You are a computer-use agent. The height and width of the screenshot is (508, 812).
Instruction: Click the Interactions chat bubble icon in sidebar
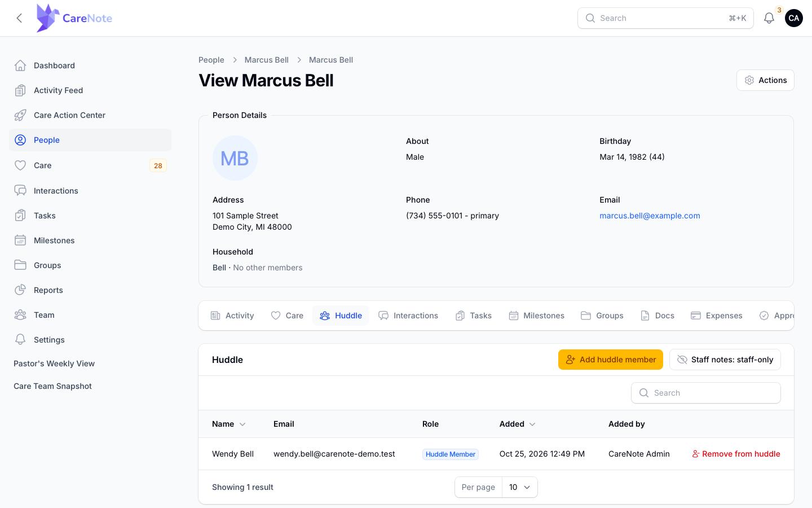pos(20,191)
